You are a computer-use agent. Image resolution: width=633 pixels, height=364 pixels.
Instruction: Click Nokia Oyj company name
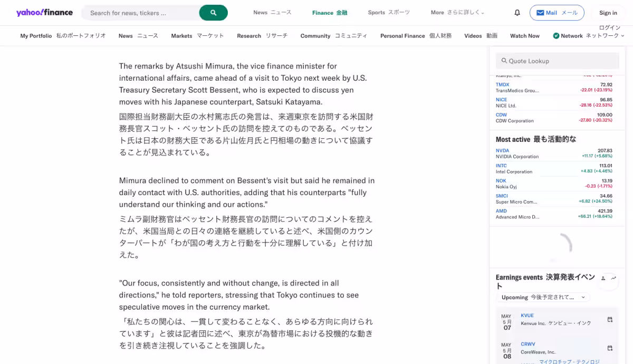click(x=506, y=187)
